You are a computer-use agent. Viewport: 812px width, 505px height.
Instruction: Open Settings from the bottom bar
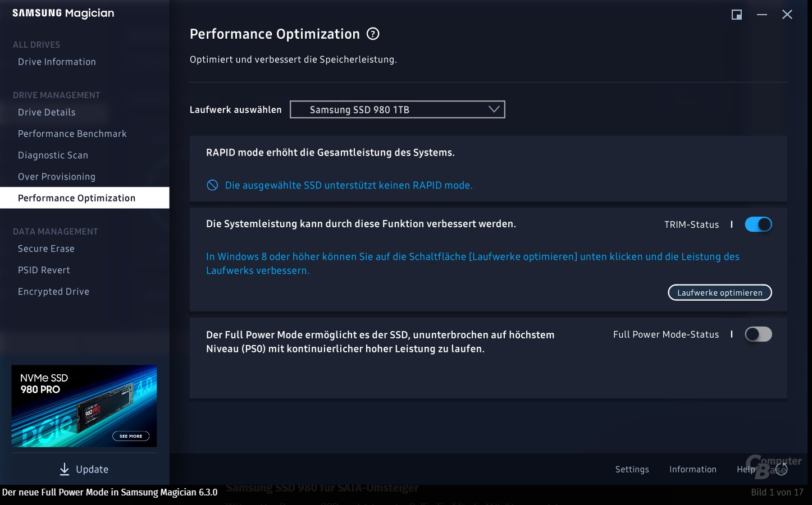pos(632,469)
